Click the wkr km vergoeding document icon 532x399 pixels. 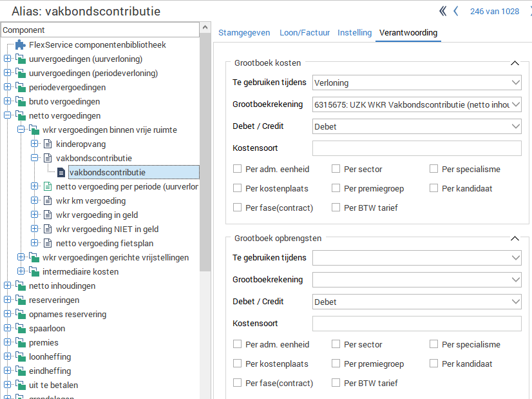48,200
